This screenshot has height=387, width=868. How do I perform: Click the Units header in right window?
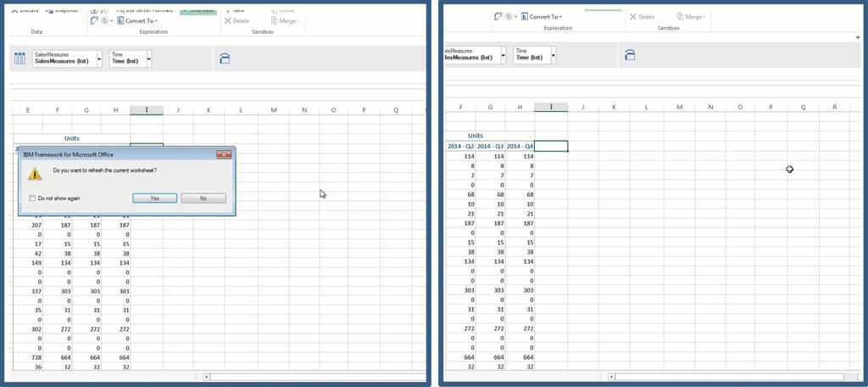(x=476, y=135)
